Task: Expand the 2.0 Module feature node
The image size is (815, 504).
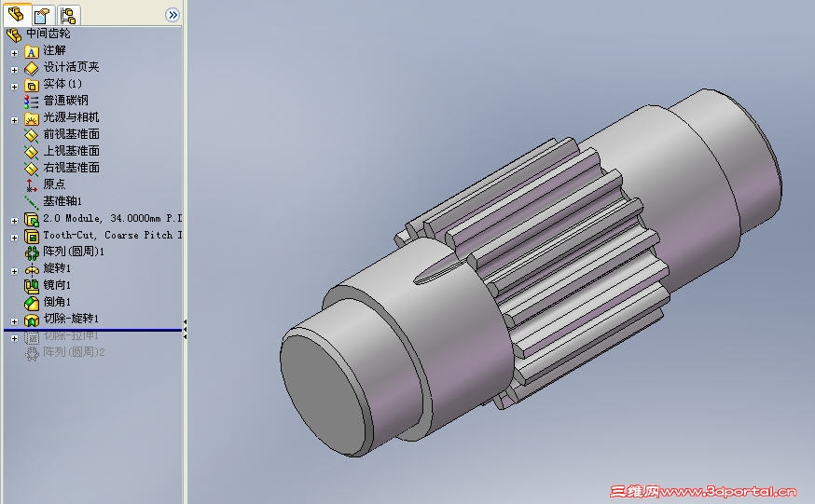Action: [15, 221]
